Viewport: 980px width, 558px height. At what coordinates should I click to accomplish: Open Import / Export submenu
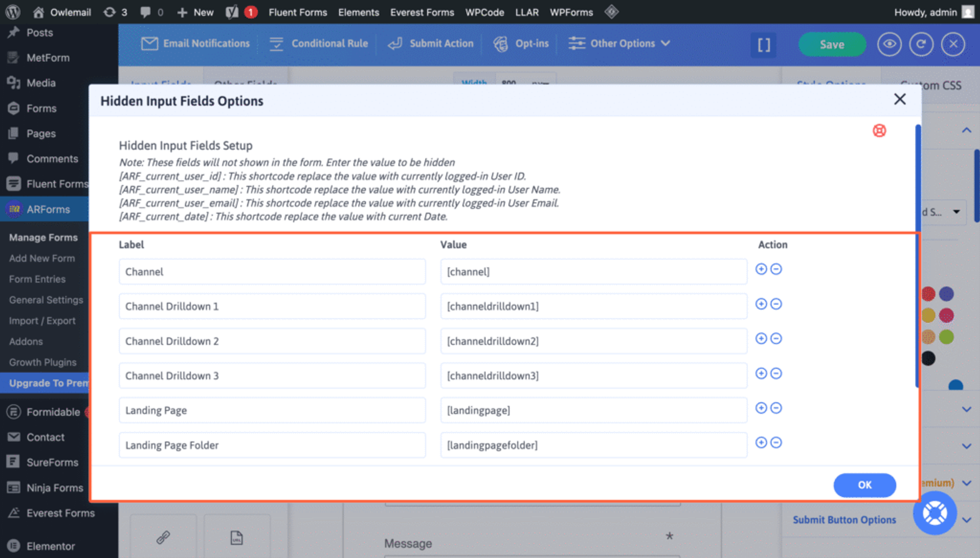[42, 321]
